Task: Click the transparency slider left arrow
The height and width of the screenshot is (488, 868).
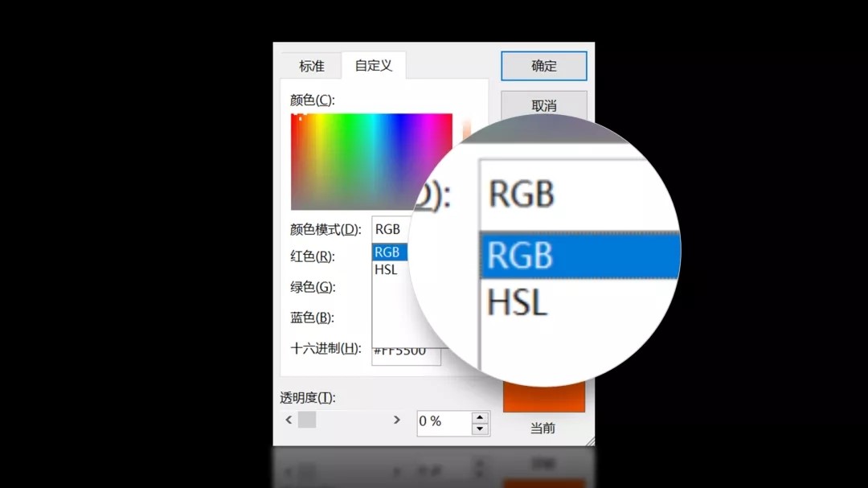Action: click(289, 420)
